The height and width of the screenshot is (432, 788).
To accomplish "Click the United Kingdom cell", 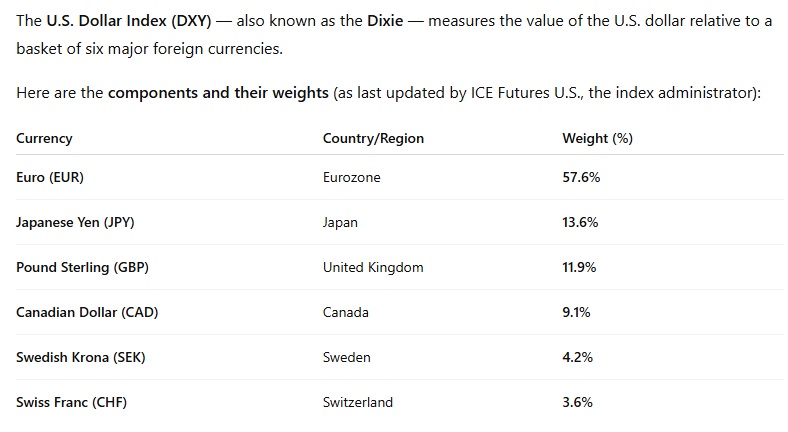I will point(373,267).
